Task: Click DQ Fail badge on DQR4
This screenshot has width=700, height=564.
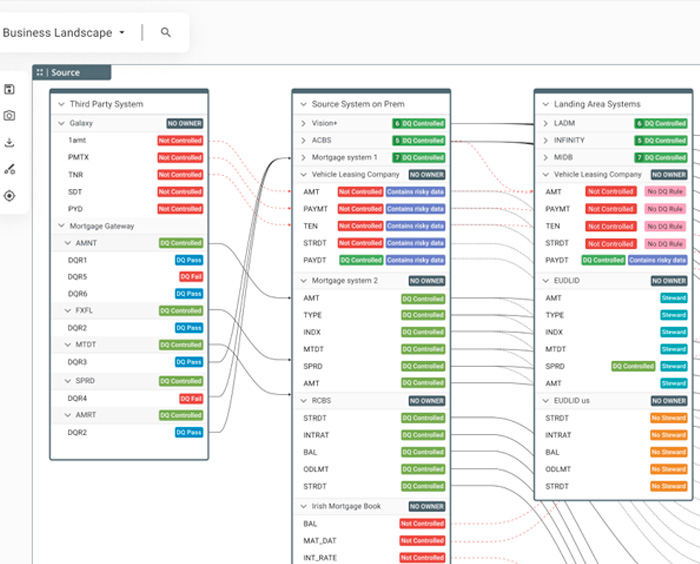Action: coord(191,398)
